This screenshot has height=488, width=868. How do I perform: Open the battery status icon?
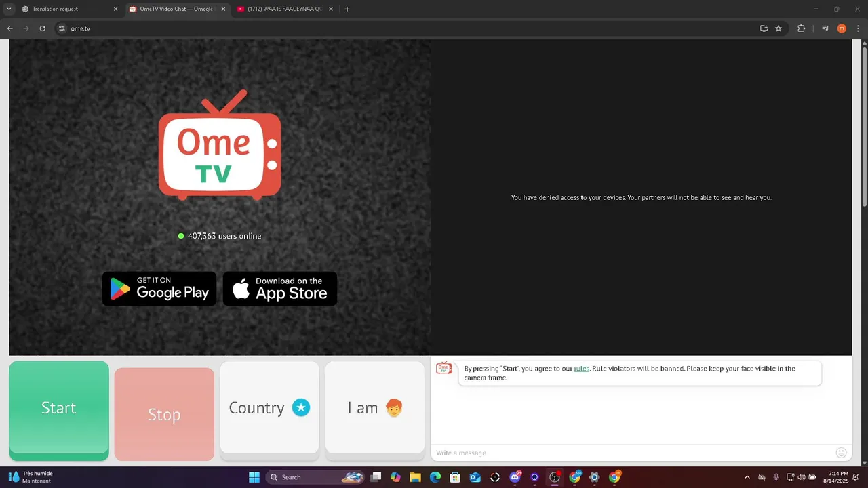[x=812, y=477]
